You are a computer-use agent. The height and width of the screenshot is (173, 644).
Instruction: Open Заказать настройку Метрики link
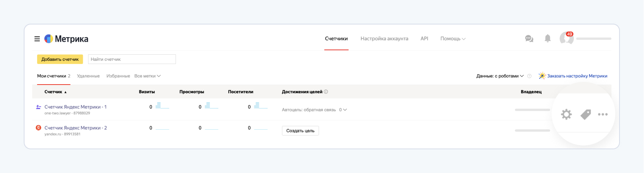tap(577, 76)
